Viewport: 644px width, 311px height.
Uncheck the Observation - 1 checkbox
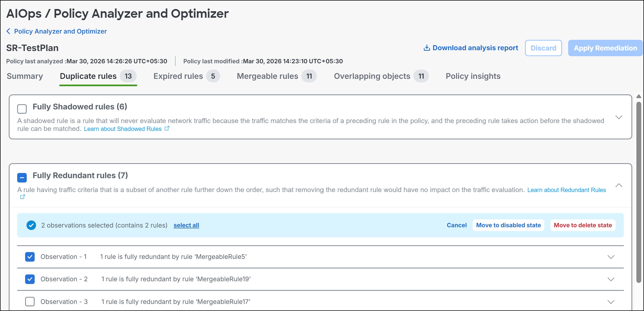pos(30,257)
